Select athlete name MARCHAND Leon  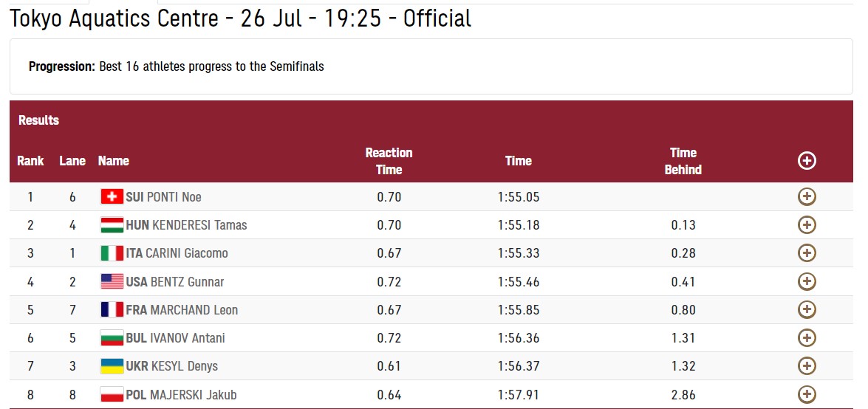coord(194,310)
